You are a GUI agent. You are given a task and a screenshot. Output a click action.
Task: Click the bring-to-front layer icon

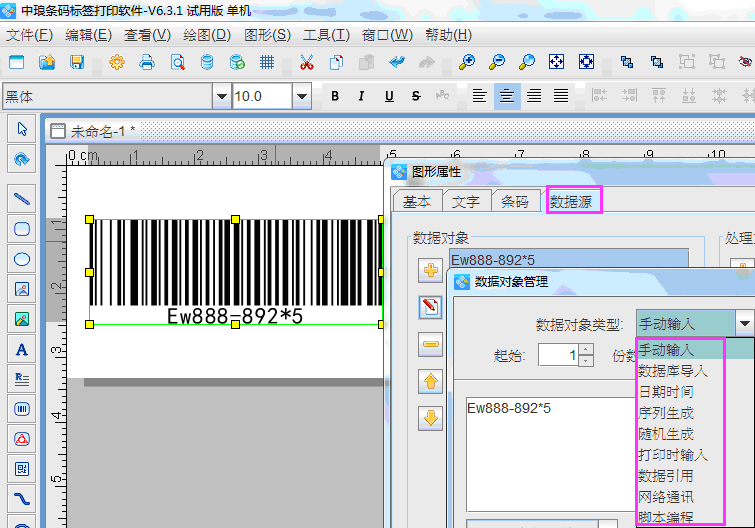coord(626,62)
